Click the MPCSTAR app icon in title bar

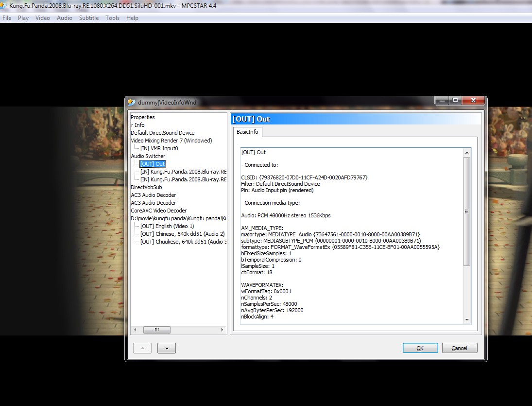(x=3, y=6)
